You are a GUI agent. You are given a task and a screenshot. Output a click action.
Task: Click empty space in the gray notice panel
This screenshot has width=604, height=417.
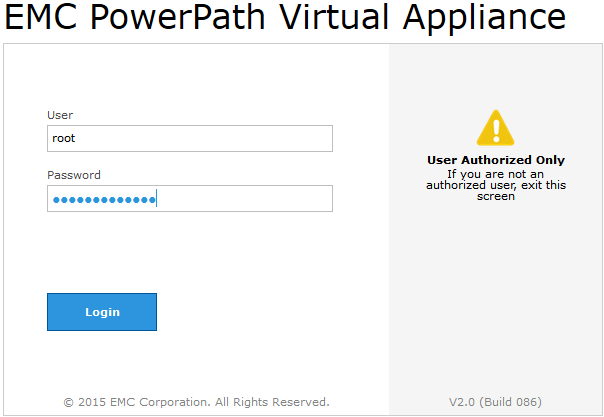click(x=495, y=300)
